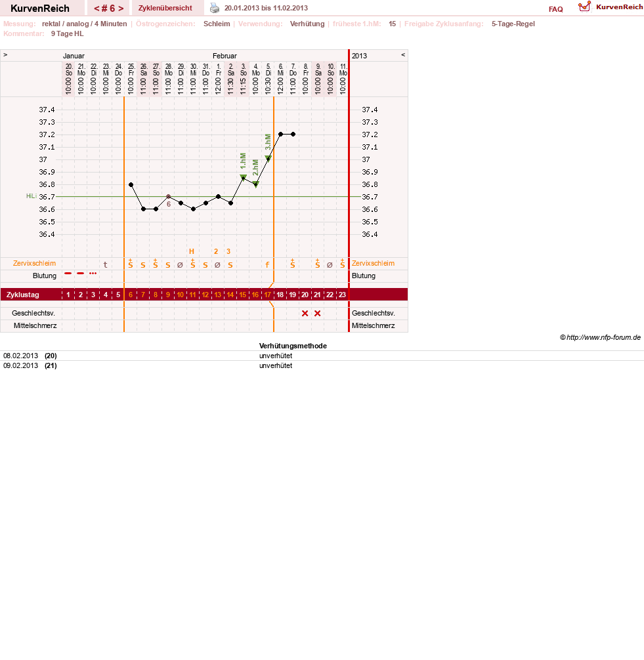
Task: Click the temperature point numbered 6
Action: 169,197
